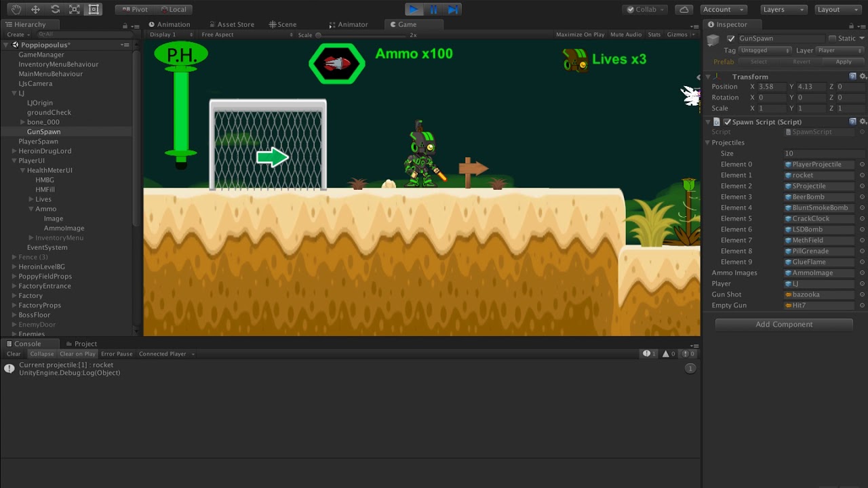Open the Free Aspect dropdown
Image resolution: width=868 pixels, height=488 pixels.
248,35
